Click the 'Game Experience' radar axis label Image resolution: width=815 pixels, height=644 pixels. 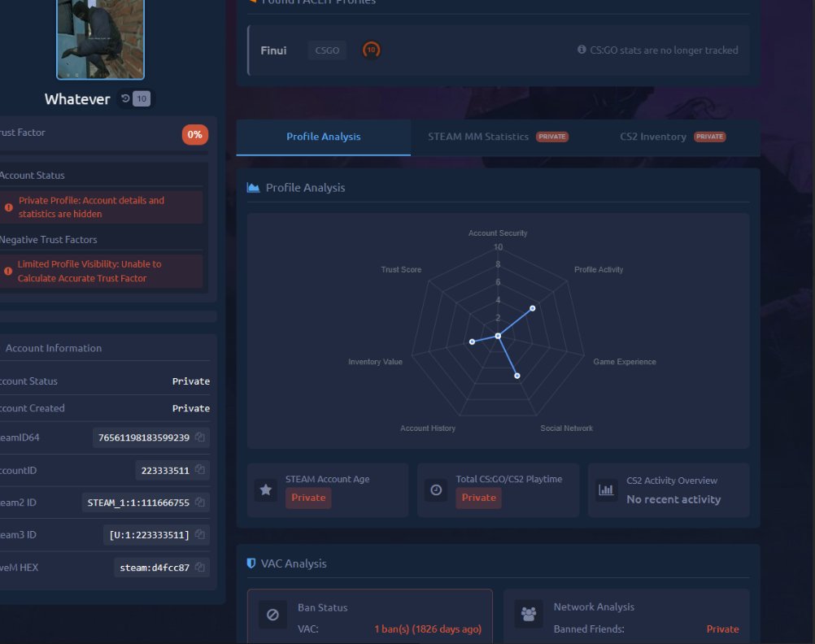coord(625,362)
